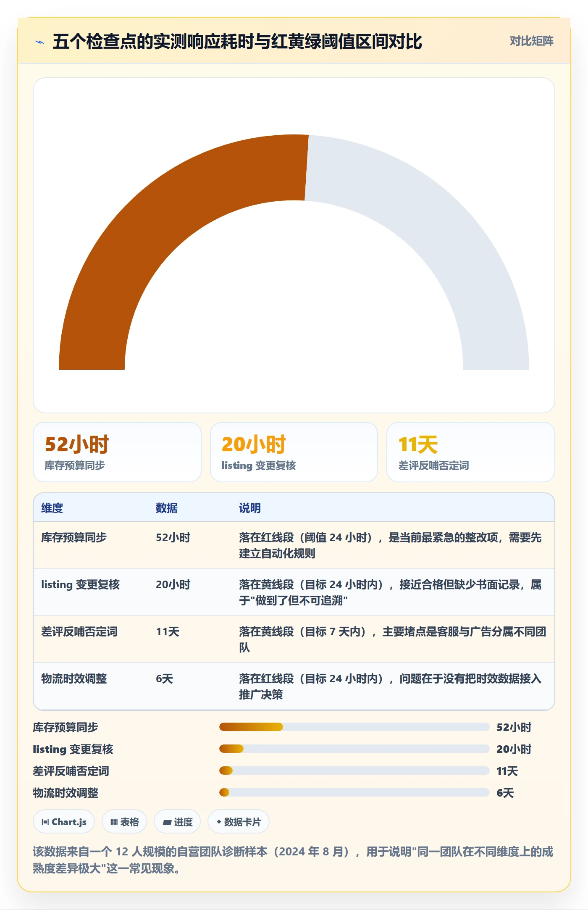Click the 差评反哺否定词 label left of its progress bar
The width and height of the screenshot is (588, 910).
click(71, 771)
